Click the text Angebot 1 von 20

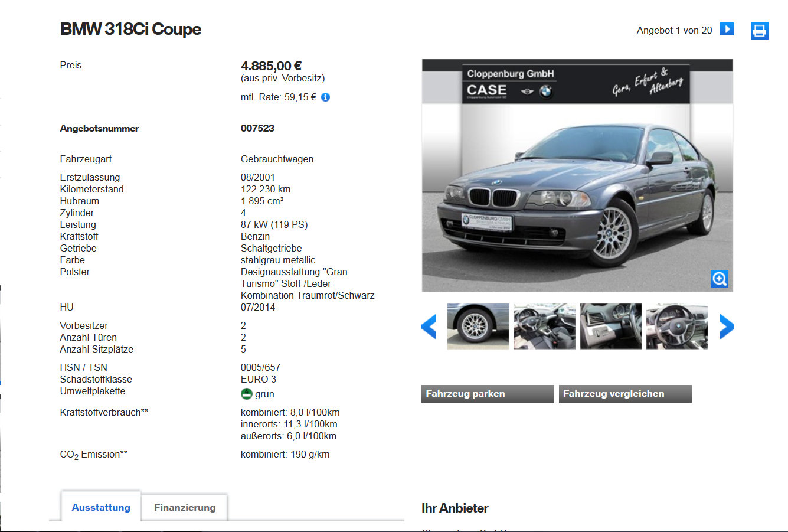click(674, 30)
